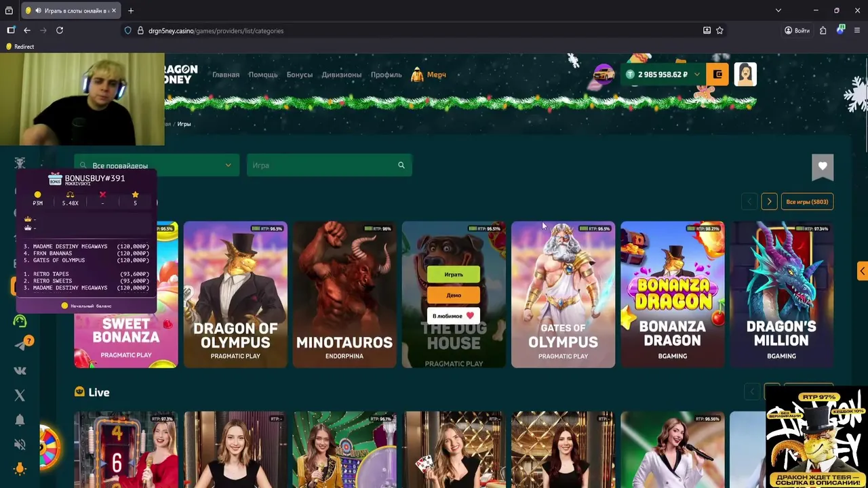This screenshot has height=488, width=868.
Task: Open the Bonanza Dragon game card
Action: click(673, 294)
